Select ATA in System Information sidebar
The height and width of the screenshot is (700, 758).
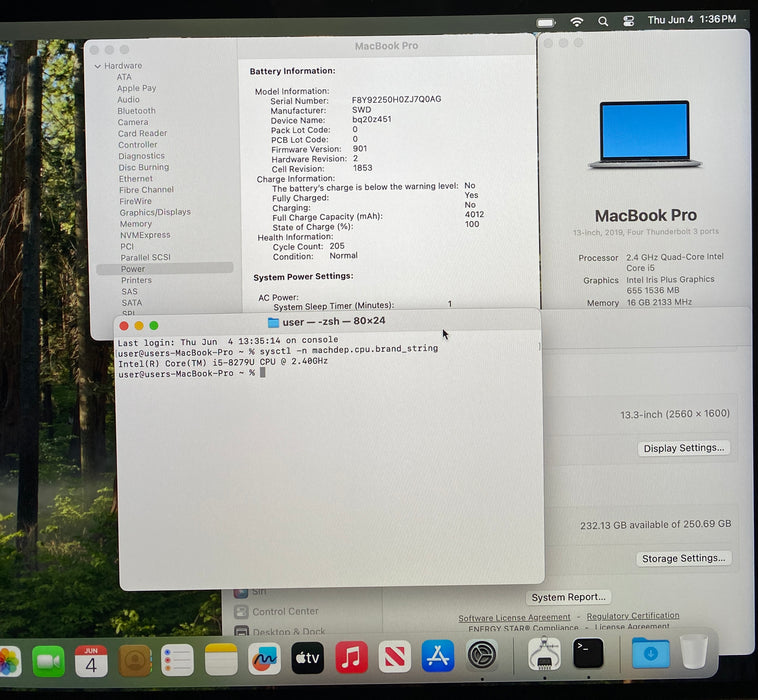click(124, 77)
